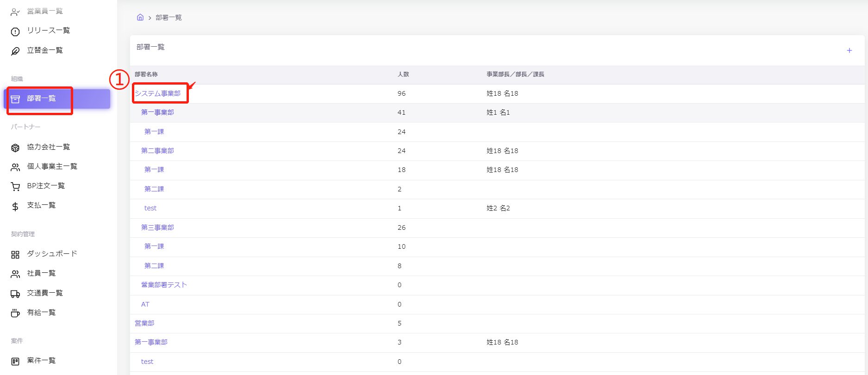Click the box icon for 協力会社一覧
This screenshot has height=375, width=868.
point(15,148)
